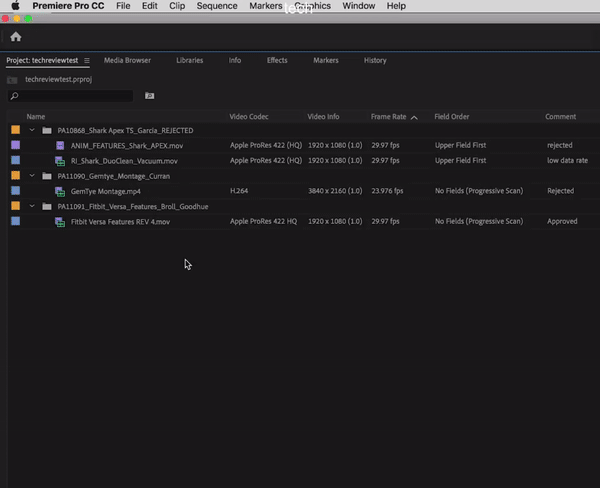Collapse the PA11091_Fitbit_Versa bin
Screen dimensions: 600x488
click(x=32, y=206)
